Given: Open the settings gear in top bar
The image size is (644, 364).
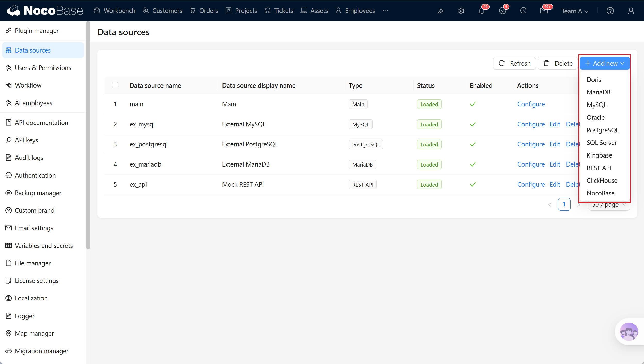Looking at the screenshot, I should point(461,11).
